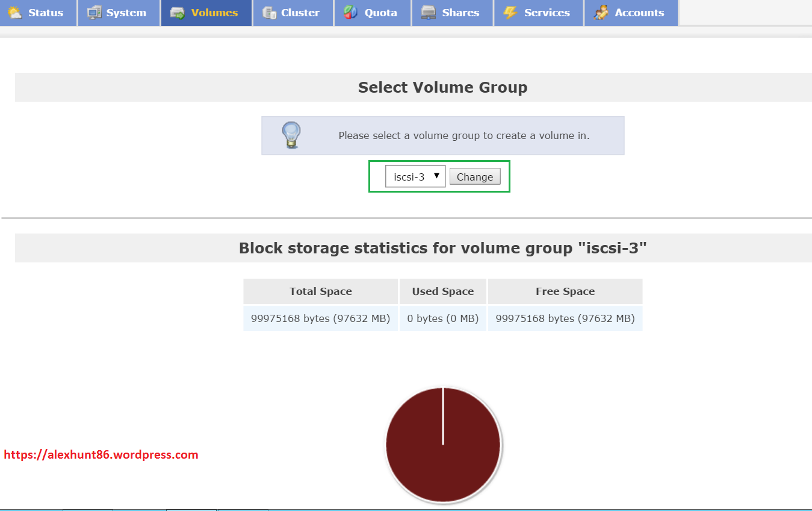Click the Used Space column header
812x511 pixels.
(x=442, y=291)
